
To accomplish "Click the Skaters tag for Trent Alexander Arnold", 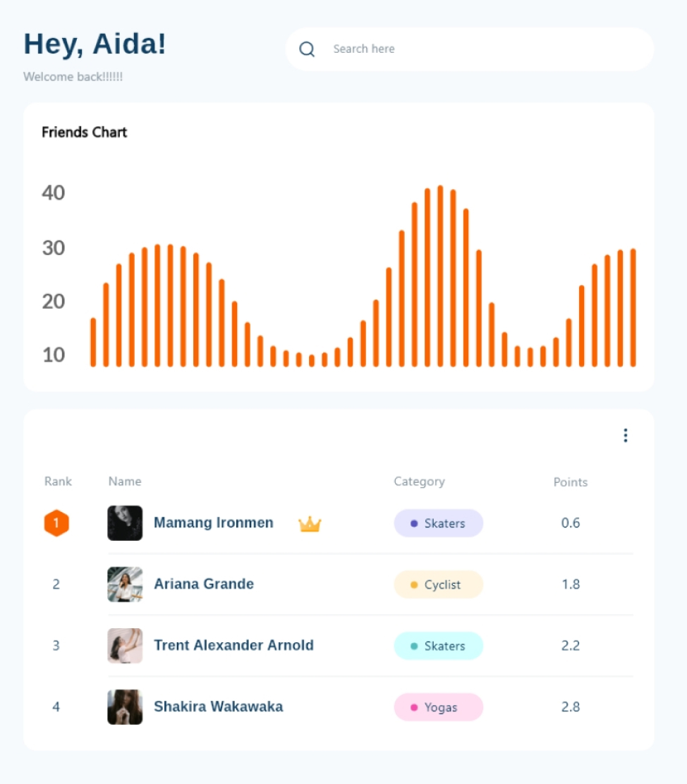I will (438, 646).
